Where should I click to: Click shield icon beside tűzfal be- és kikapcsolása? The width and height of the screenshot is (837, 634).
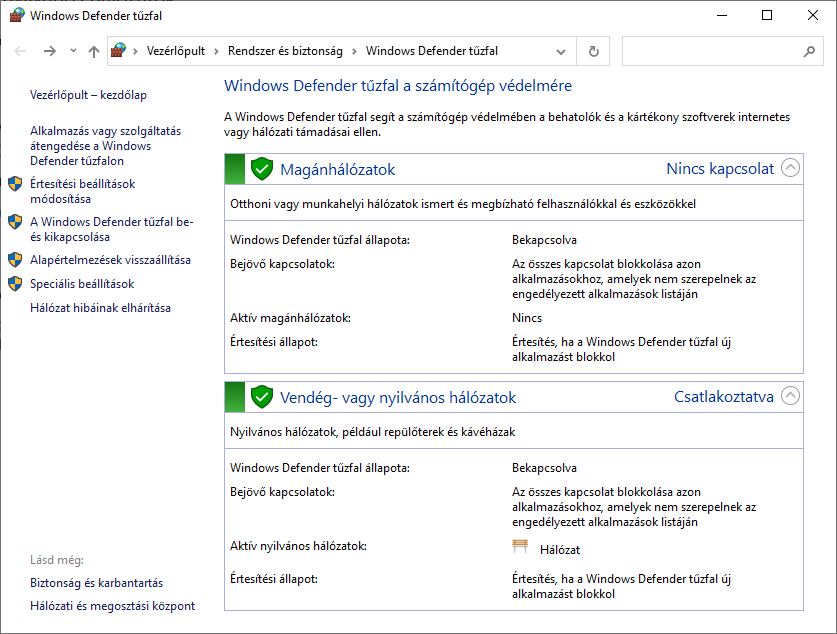coord(15,222)
